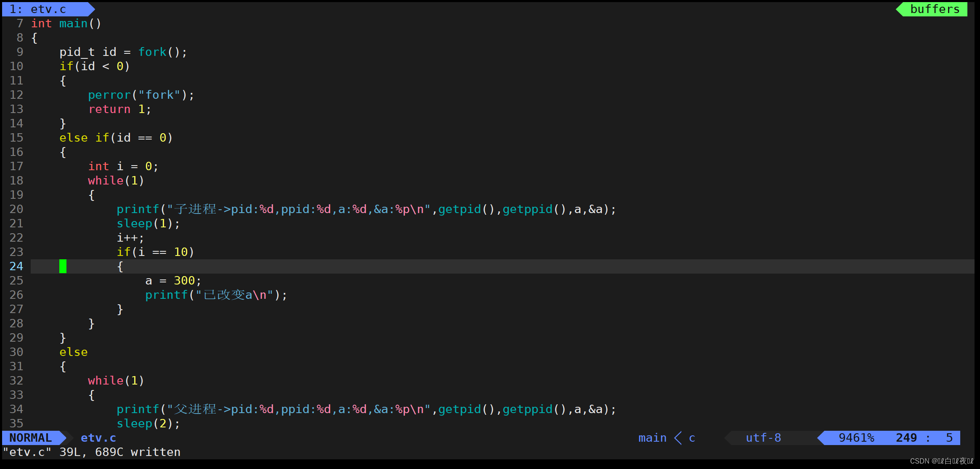
Task: Click the '"etv.c" 39L, 689C written' message
Action: [92, 452]
